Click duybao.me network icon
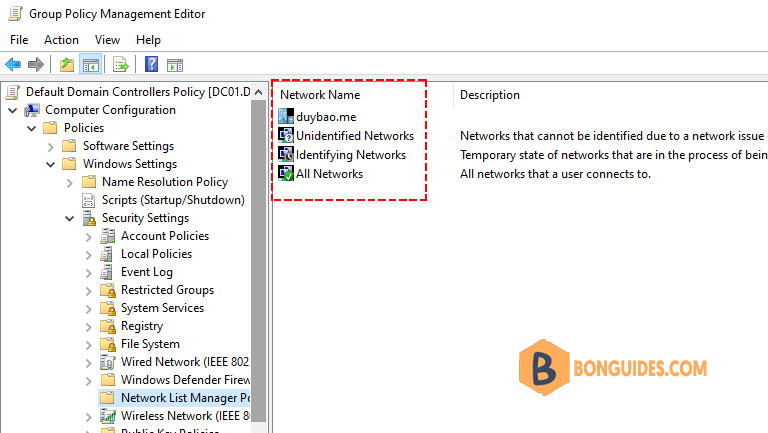This screenshot has height=433, width=768. pyautogui.click(x=286, y=117)
